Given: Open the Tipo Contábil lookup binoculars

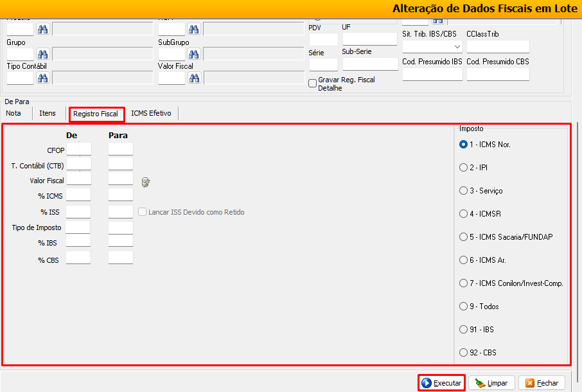Looking at the screenshot, I should click(43, 78).
